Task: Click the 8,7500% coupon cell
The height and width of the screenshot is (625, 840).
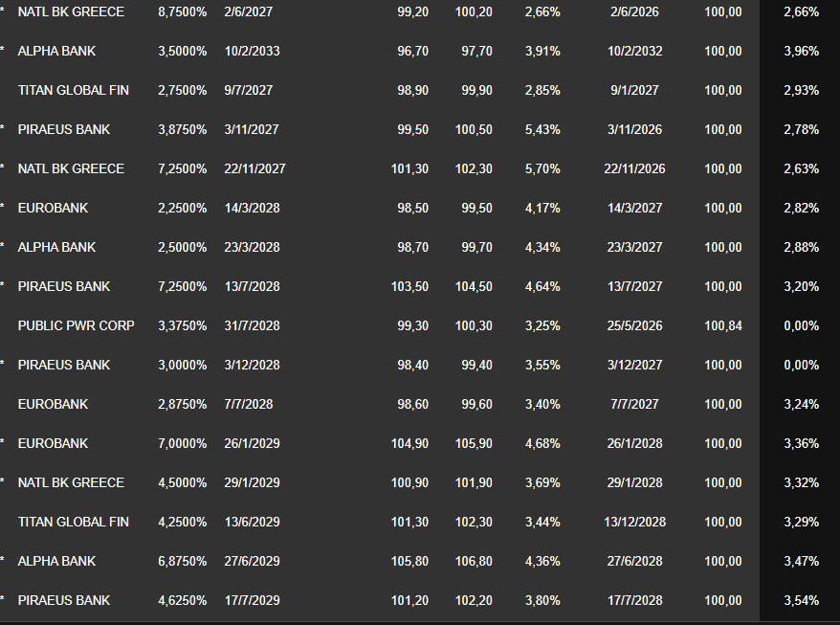Action: [x=182, y=11]
